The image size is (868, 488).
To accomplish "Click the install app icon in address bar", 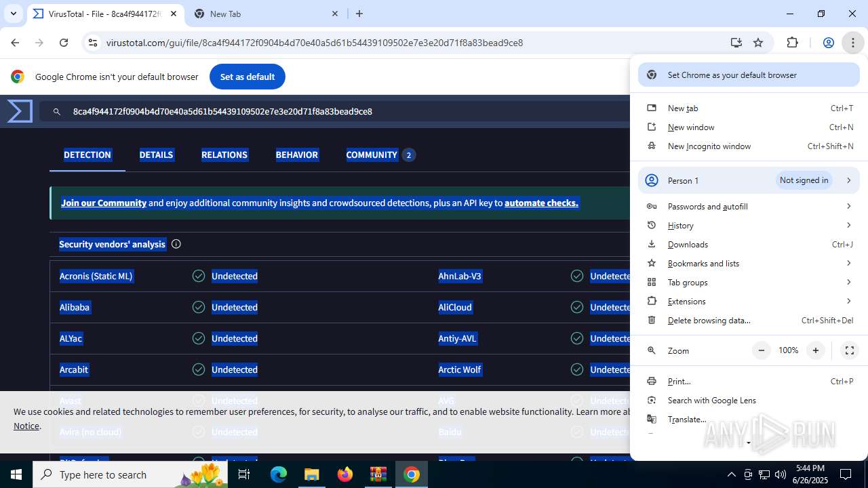I will click(736, 43).
